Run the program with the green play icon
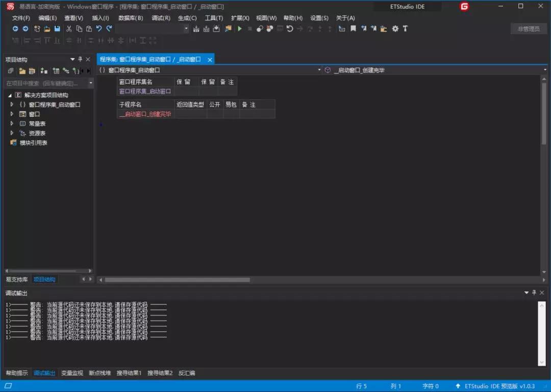The width and height of the screenshot is (551, 392). [240, 29]
